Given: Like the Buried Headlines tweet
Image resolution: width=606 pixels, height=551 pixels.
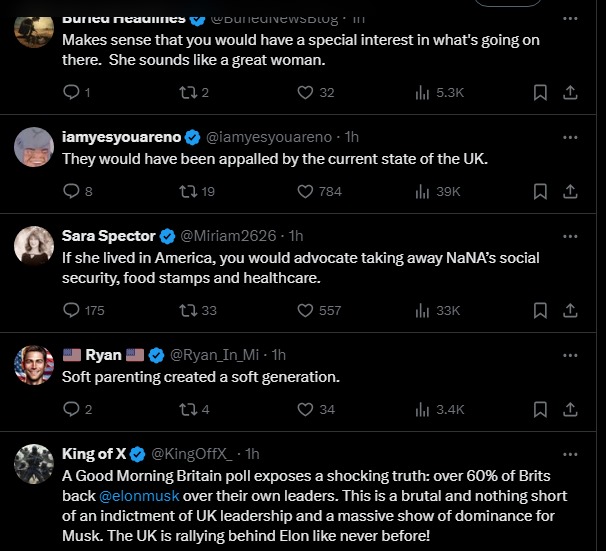Looking at the screenshot, I should coord(306,92).
